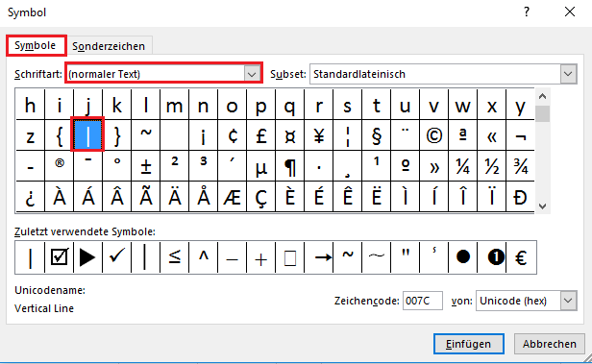Select the euro € recent symbol

click(521, 257)
